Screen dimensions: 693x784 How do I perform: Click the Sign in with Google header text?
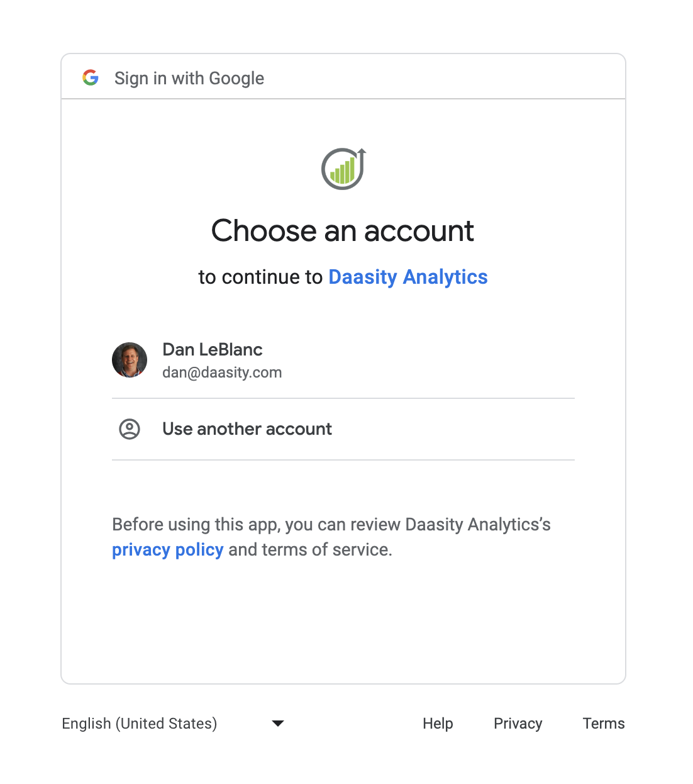click(x=189, y=78)
